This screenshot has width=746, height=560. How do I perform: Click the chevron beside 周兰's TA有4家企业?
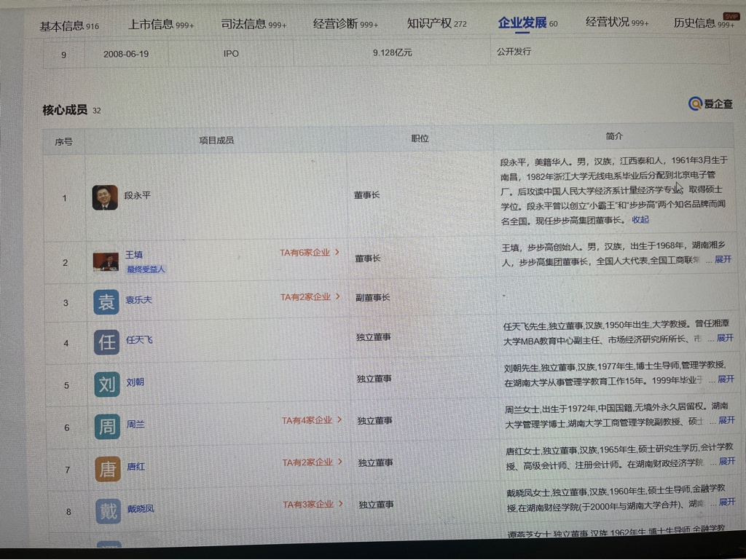point(339,419)
